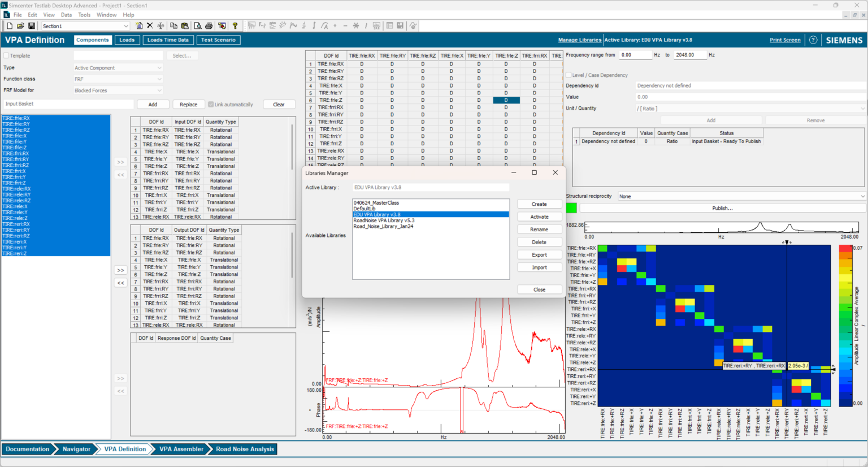Activate the selected library in Libraries Manager
The height and width of the screenshot is (467, 868).
click(539, 216)
